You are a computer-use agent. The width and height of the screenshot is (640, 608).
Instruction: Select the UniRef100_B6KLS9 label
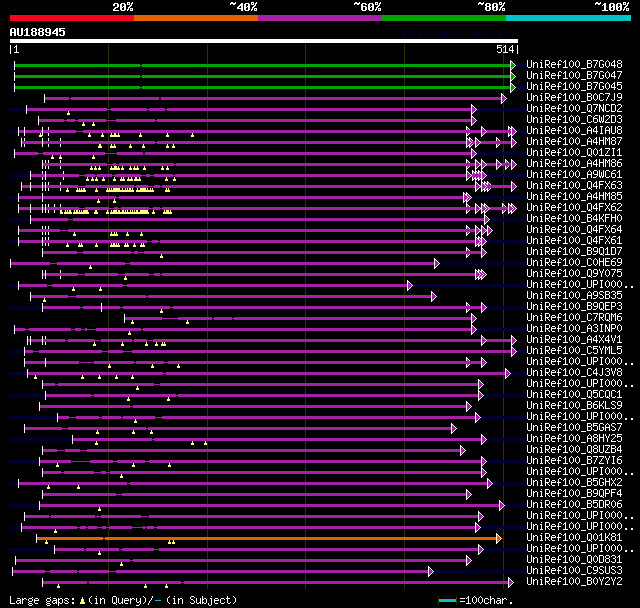[x=574, y=406]
